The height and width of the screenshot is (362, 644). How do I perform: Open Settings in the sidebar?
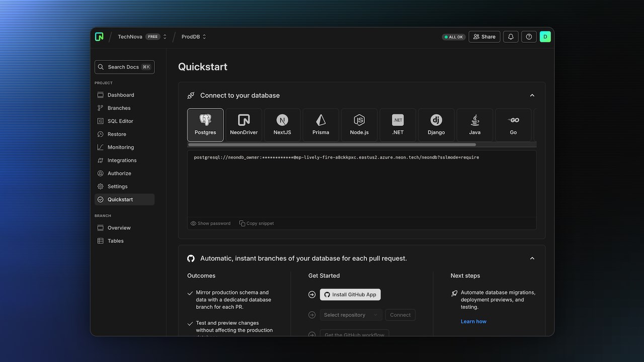tap(124, 187)
